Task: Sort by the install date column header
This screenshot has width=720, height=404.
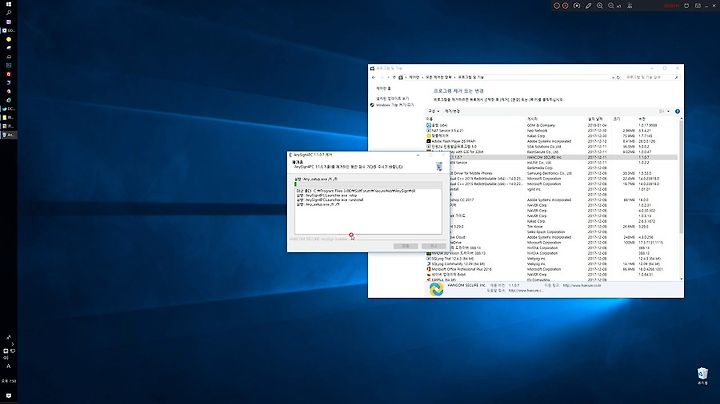Action: tap(598, 119)
